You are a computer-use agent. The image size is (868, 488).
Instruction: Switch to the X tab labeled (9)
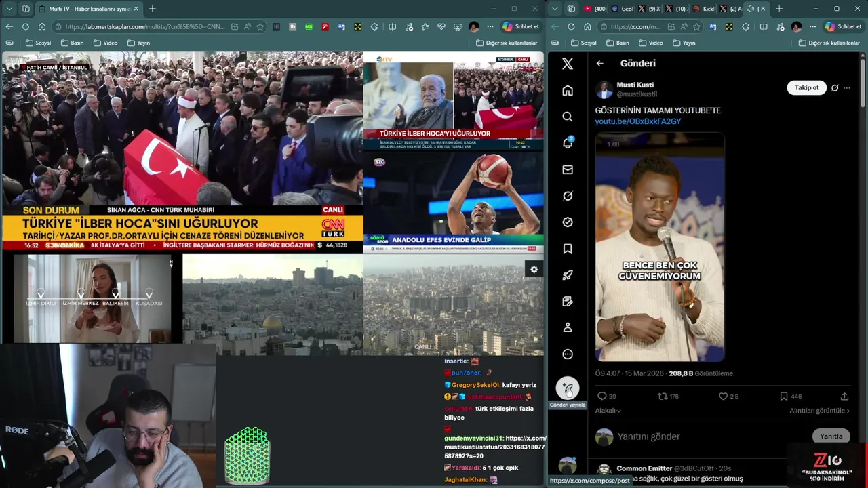649,9
